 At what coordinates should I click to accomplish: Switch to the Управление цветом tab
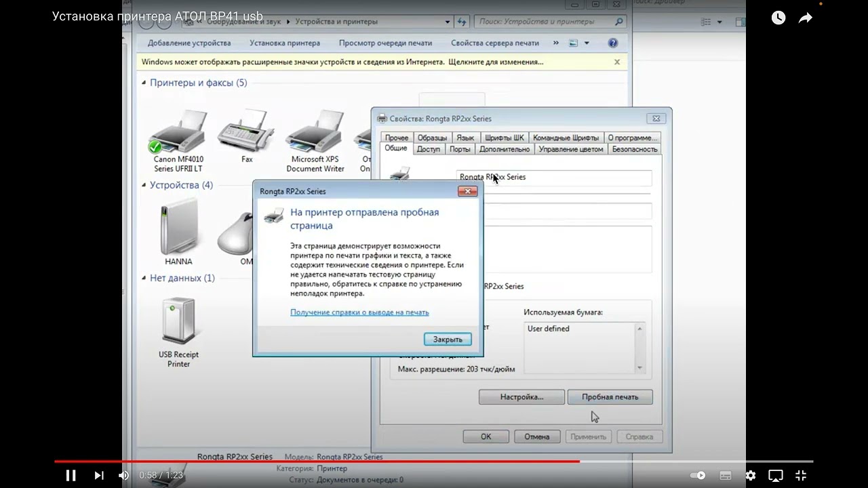point(571,149)
